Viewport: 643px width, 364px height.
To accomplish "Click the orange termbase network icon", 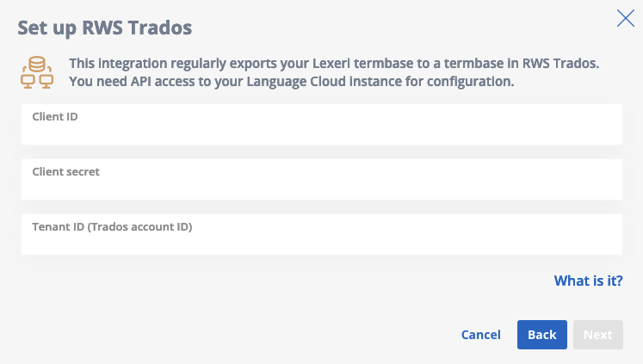I will [x=37, y=72].
